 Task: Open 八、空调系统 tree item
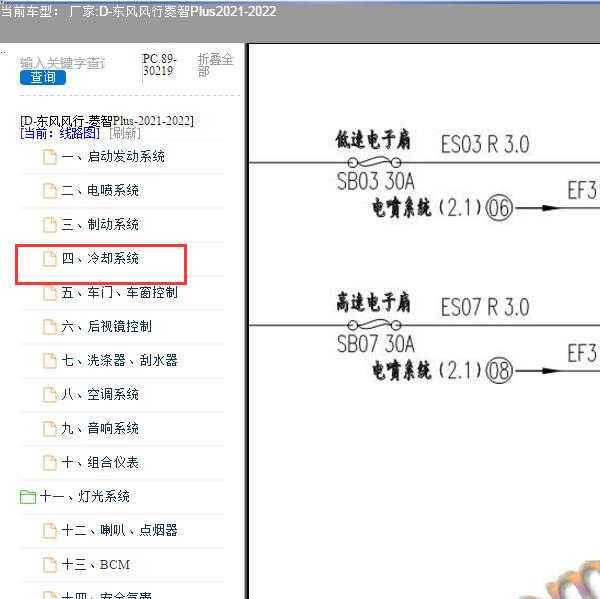(100, 394)
